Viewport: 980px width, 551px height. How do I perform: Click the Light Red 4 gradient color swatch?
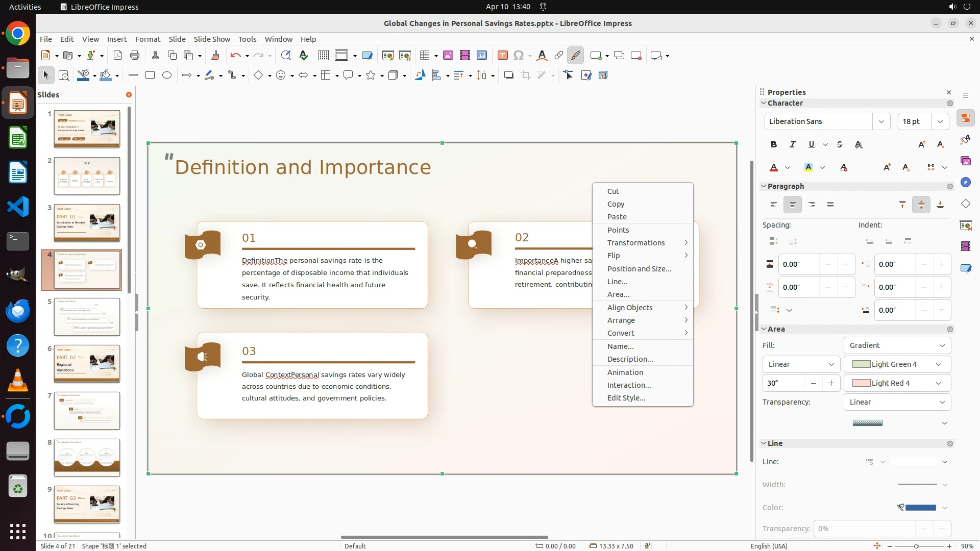[862, 383]
